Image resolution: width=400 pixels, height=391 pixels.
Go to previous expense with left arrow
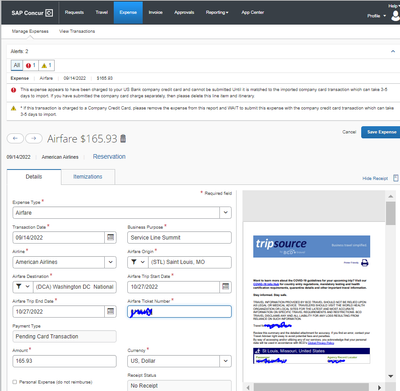(x=15, y=138)
